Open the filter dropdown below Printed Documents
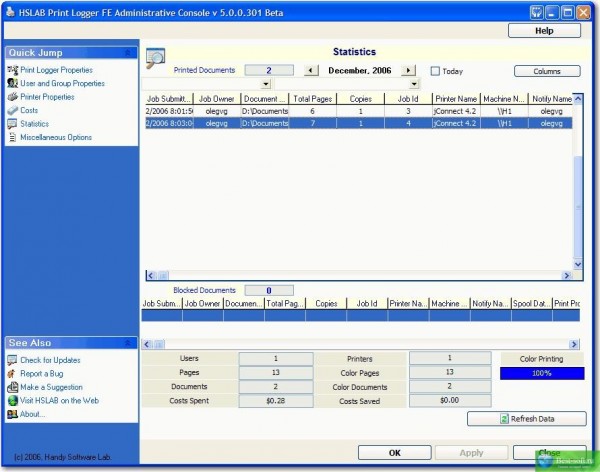This screenshot has width=600, height=472. coord(265,85)
